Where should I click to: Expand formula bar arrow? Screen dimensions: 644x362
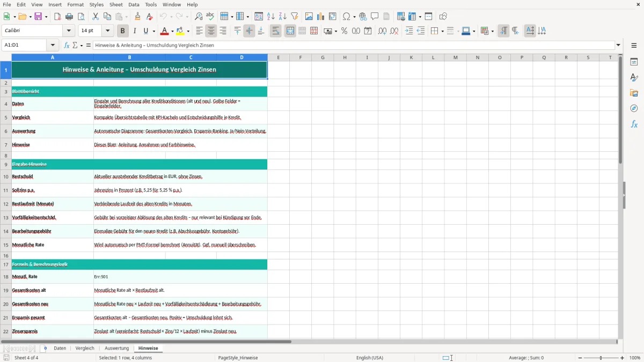tap(618, 45)
